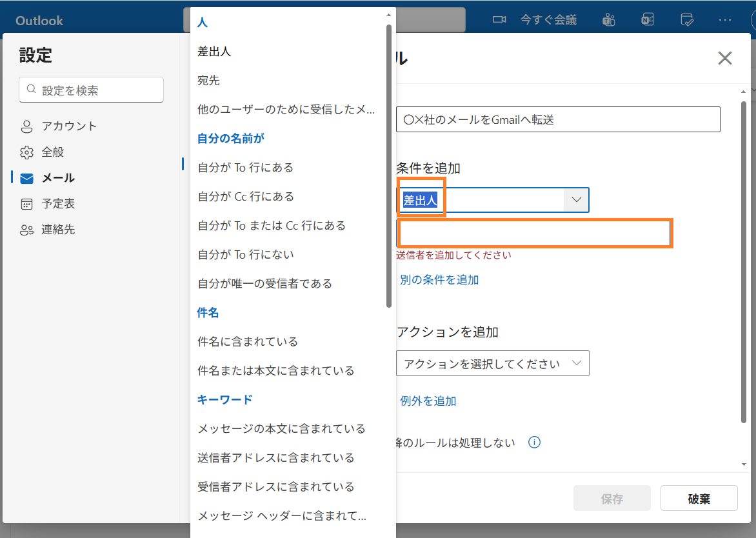Image resolution: width=756 pixels, height=538 pixels.
Task: Click the three-dot more options icon
Action: point(725,20)
